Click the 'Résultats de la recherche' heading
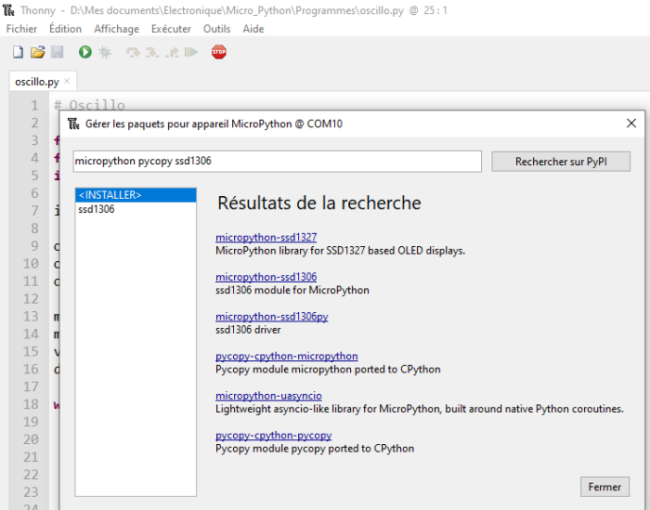The image size is (650, 510). (x=319, y=203)
